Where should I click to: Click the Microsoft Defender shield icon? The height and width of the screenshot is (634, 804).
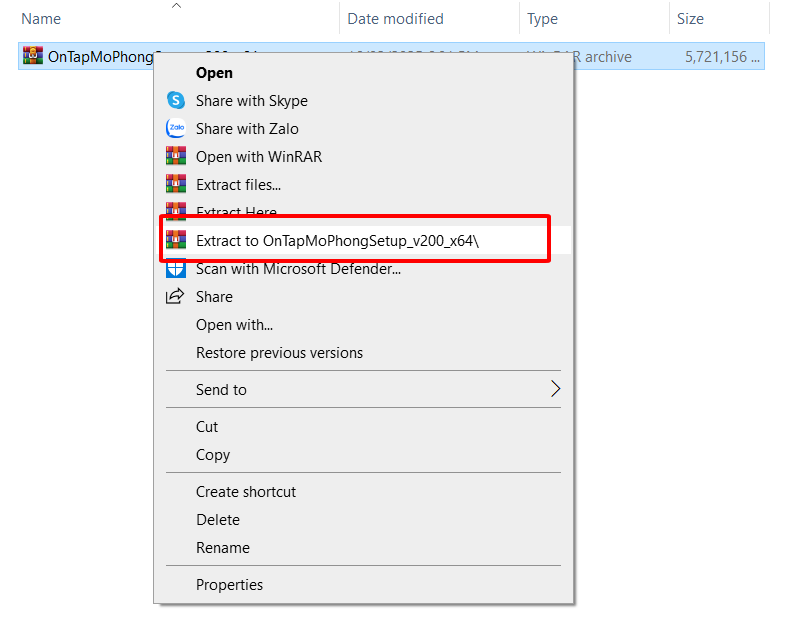point(176,269)
